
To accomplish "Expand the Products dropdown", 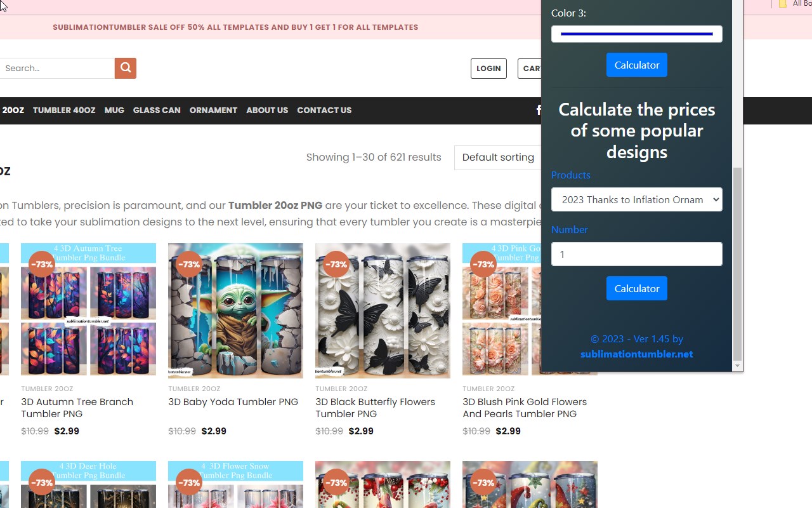I will (637, 199).
